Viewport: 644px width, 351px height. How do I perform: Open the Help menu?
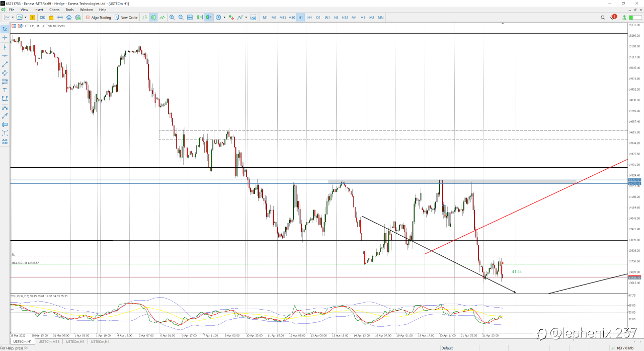pyautogui.click(x=103, y=10)
